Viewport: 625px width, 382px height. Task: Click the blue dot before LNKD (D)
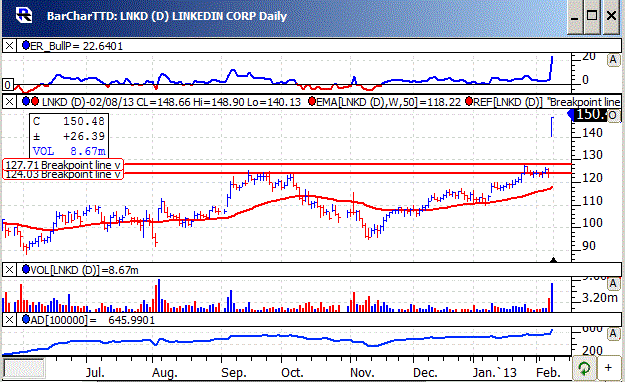[x=26, y=101]
